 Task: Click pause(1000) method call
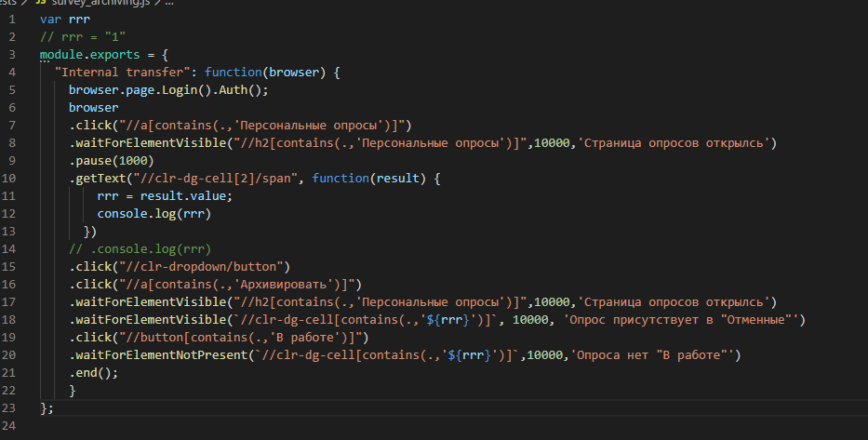tap(112, 161)
